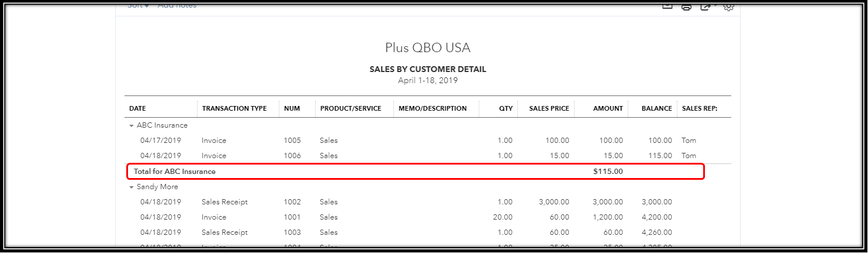This screenshot has width=868, height=253.
Task: Open the export report icon
Action: point(707,6)
